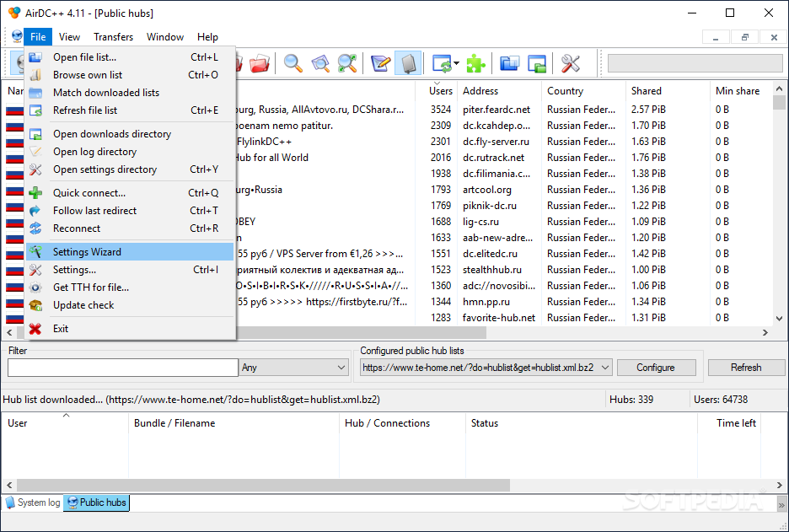Open the Transfers menu
The width and height of the screenshot is (789, 532).
click(x=113, y=37)
